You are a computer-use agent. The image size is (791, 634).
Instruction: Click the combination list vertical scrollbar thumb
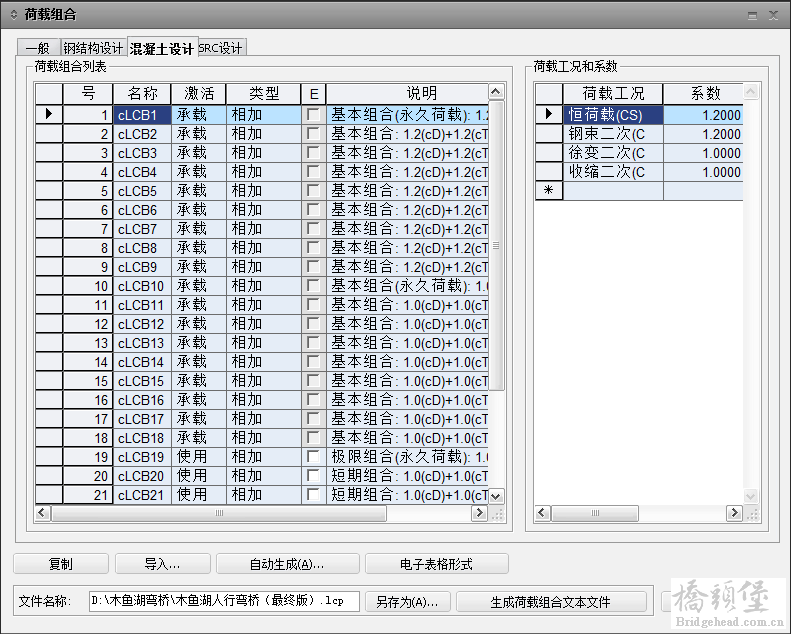click(x=496, y=246)
